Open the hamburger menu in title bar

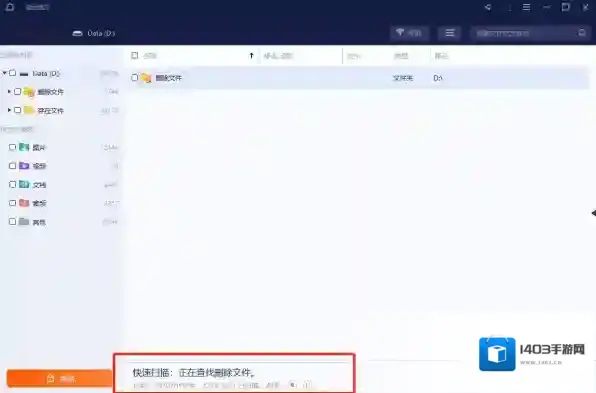(526, 7)
